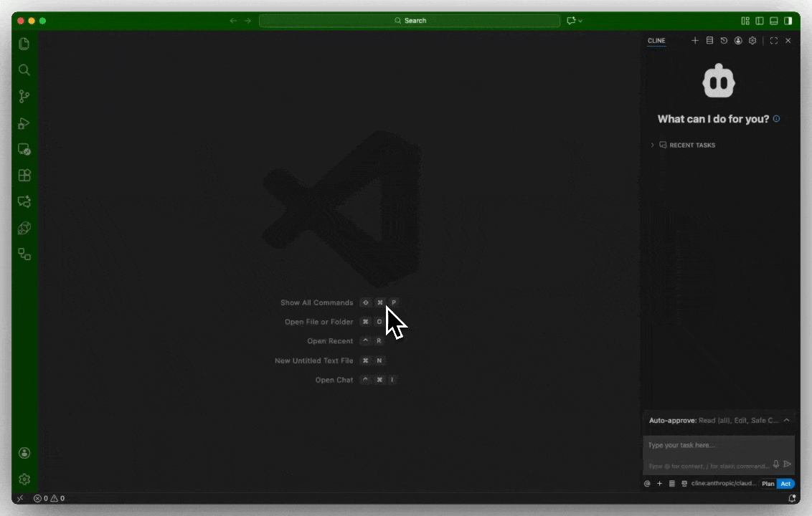Click the green full-screen window button

43,21
